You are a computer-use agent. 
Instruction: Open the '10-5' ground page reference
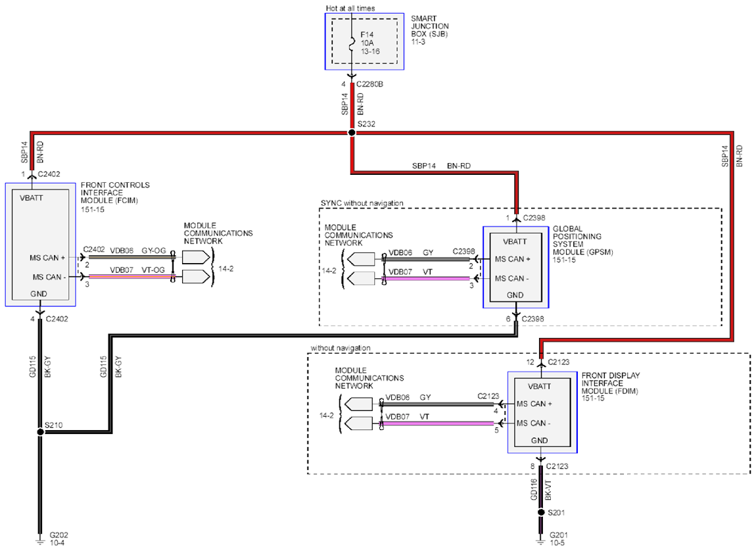pos(557,543)
